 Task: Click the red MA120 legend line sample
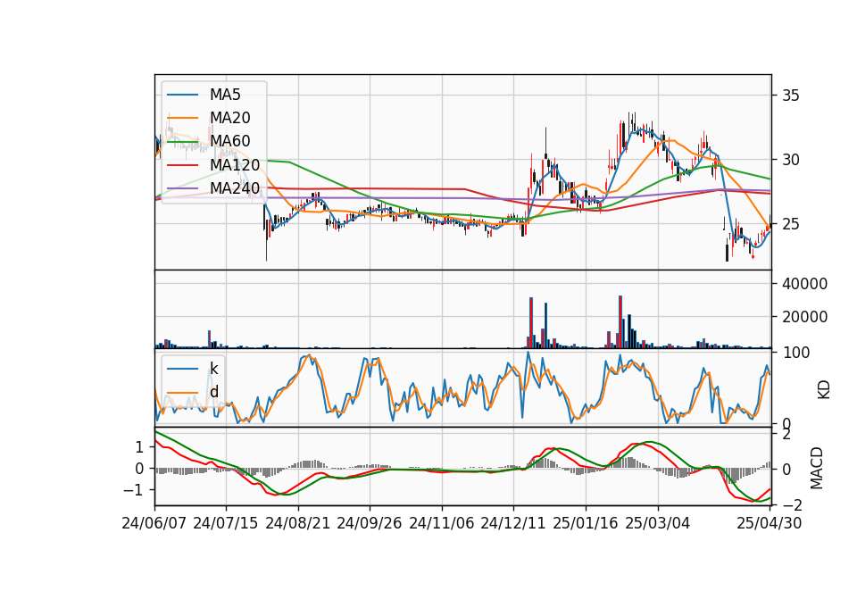click(x=182, y=165)
